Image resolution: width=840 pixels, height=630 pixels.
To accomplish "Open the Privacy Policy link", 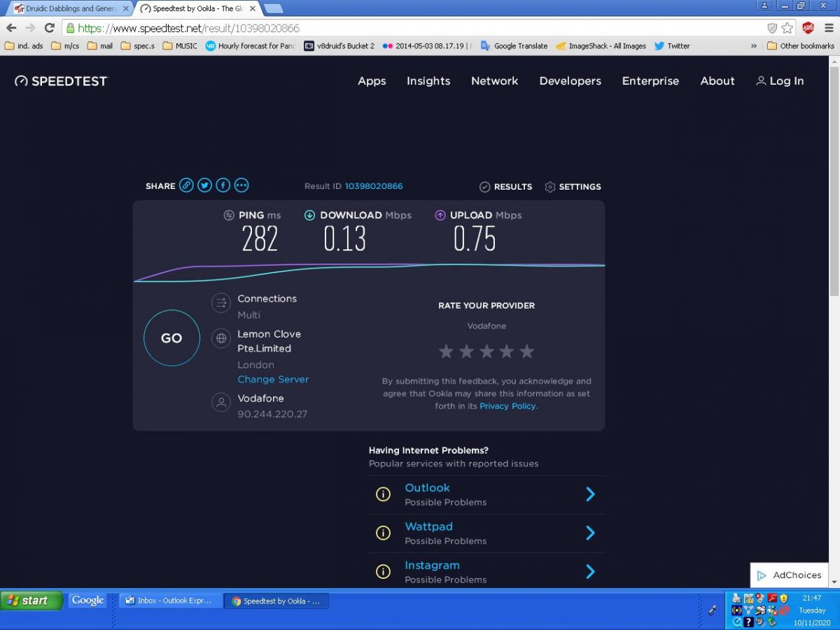I will [x=507, y=406].
